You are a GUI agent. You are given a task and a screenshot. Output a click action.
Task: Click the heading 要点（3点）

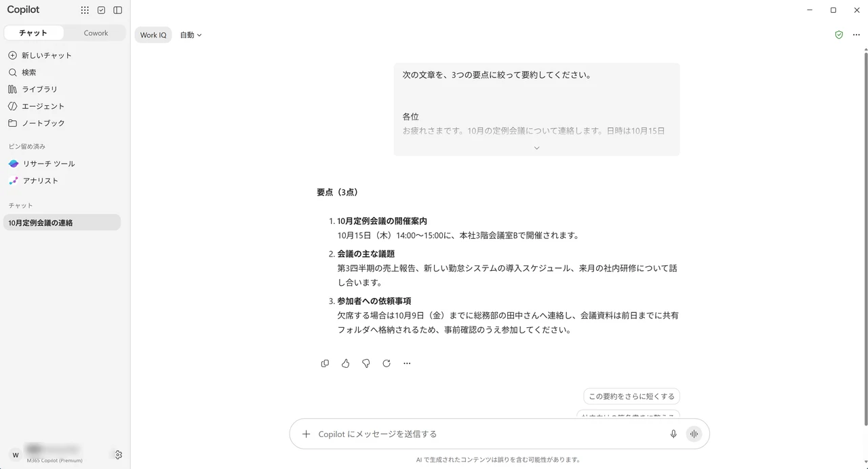(x=337, y=192)
